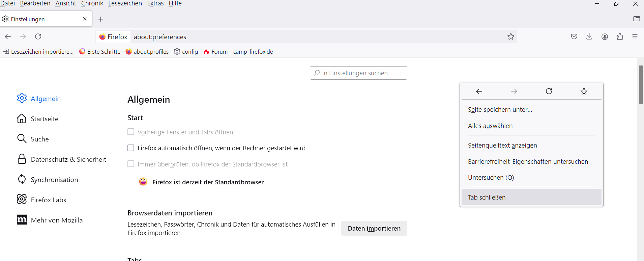
Task: Click the Firefox account icon
Action: coord(605,36)
